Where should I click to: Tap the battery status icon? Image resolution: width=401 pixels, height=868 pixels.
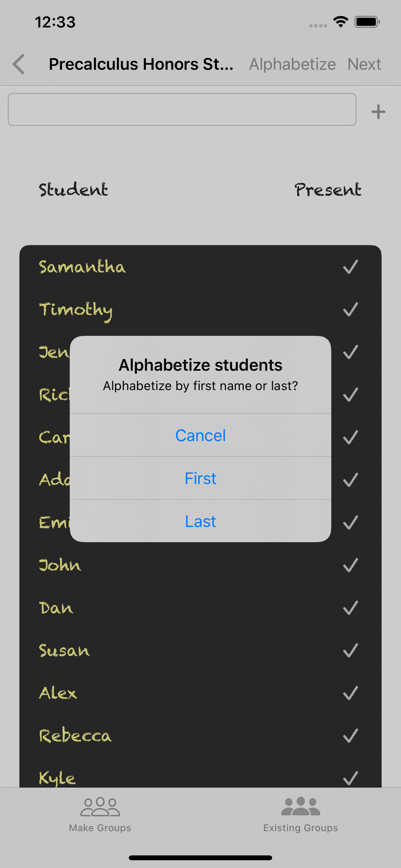pos(367,22)
